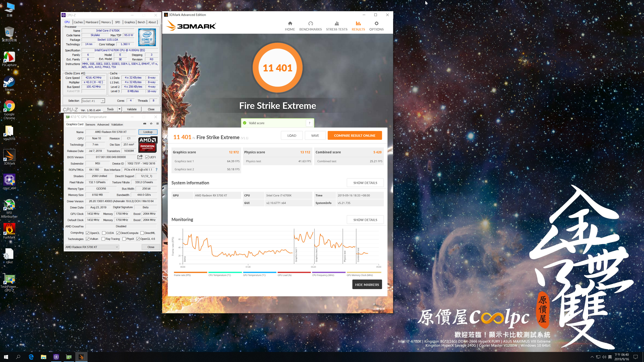The image size is (644, 362).
Task: Click SHOW DETAILS for Monitoring
Action: tap(365, 220)
